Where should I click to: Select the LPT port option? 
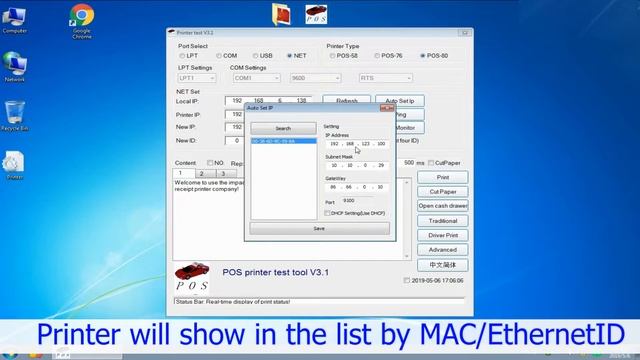[x=182, y=56]
